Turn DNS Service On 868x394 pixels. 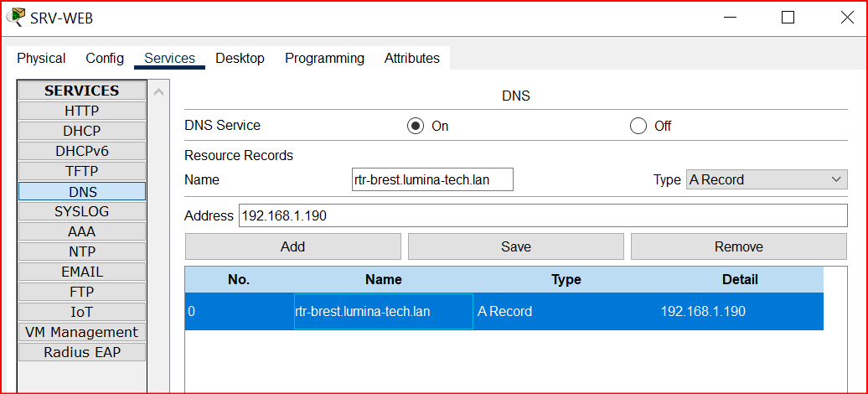coord(416,126)
